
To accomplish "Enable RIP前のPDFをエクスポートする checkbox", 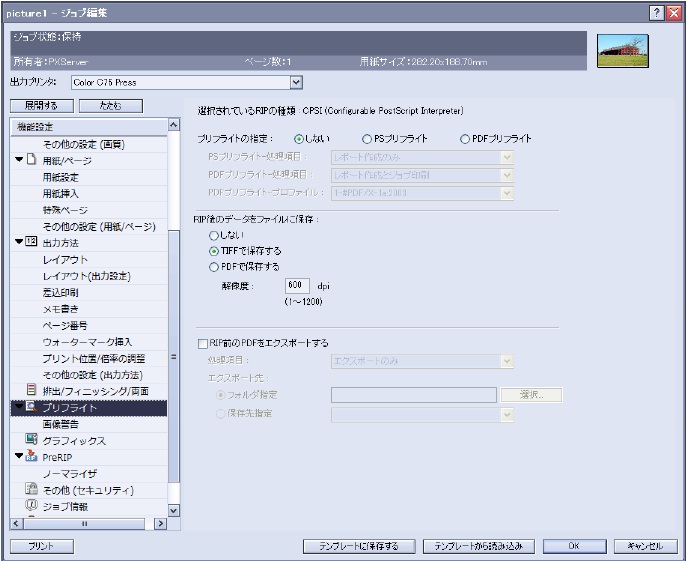I will (203, 343).
